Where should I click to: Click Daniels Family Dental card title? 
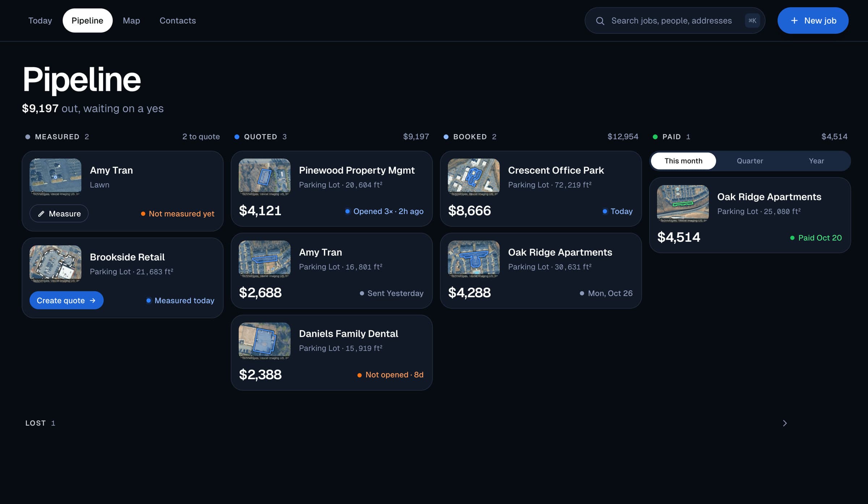(x=348, y=333)
